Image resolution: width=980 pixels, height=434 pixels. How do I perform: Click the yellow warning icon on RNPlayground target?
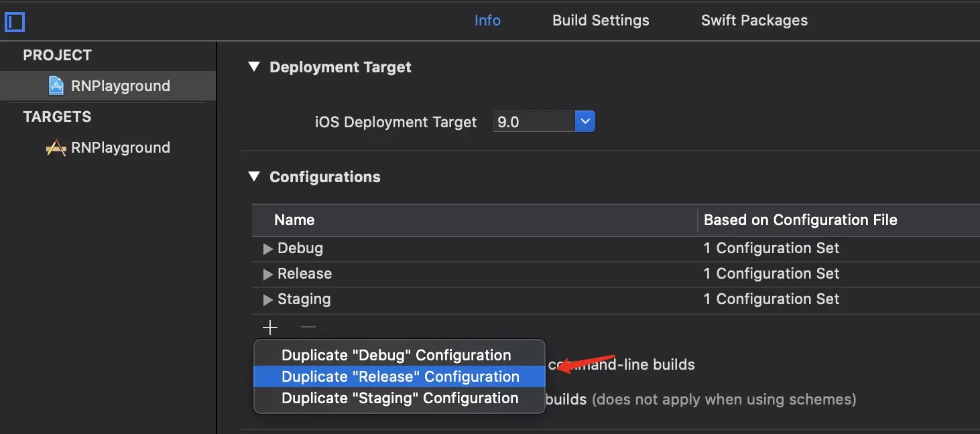tap(56, 147)
